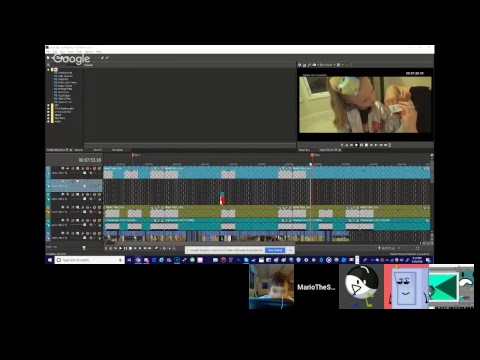Click Play From Start in timeline transport
The image size is (480, 360).
[x=115, y=248]
